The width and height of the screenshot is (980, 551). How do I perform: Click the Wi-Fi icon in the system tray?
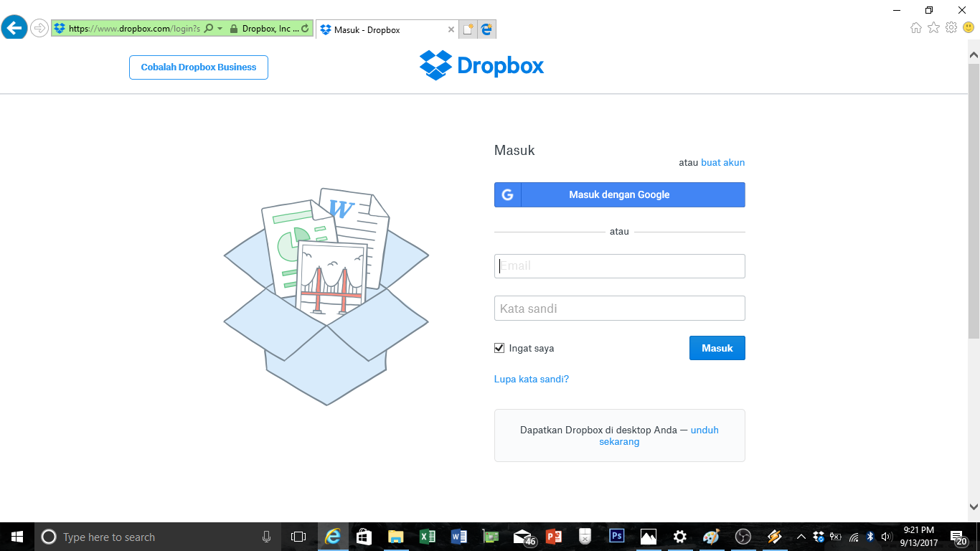coord(852,536)
